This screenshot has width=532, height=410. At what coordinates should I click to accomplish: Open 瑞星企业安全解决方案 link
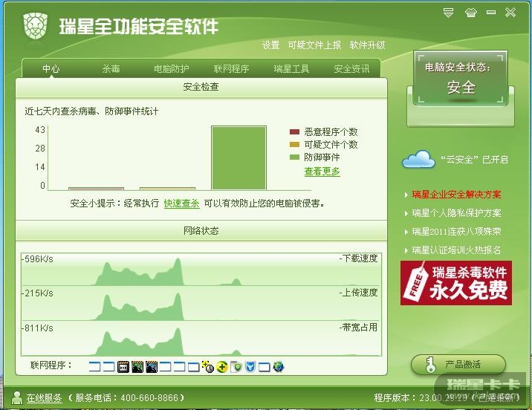tap(456, 195)
